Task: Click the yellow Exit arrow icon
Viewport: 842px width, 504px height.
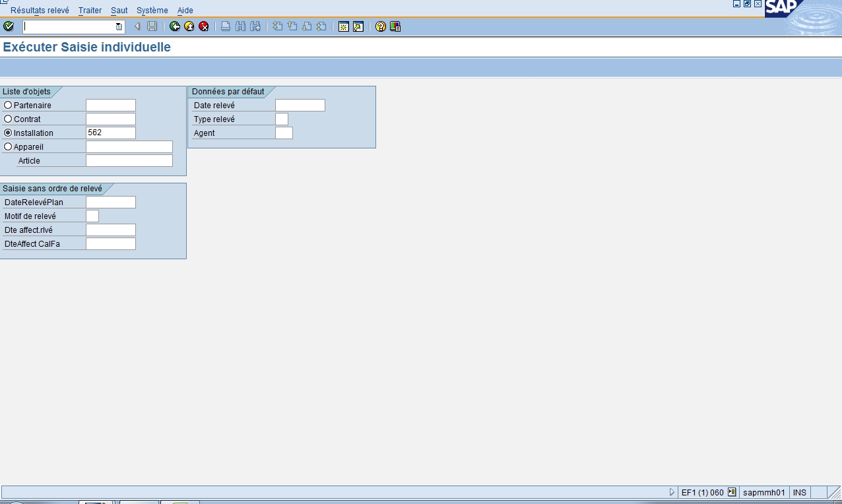Action: pyautogui.click(x=189, y=26)
